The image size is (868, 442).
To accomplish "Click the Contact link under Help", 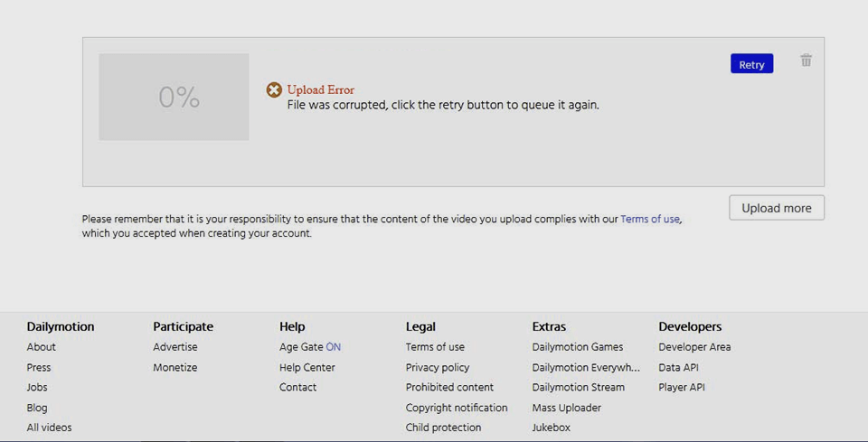I will coord(297,388).
